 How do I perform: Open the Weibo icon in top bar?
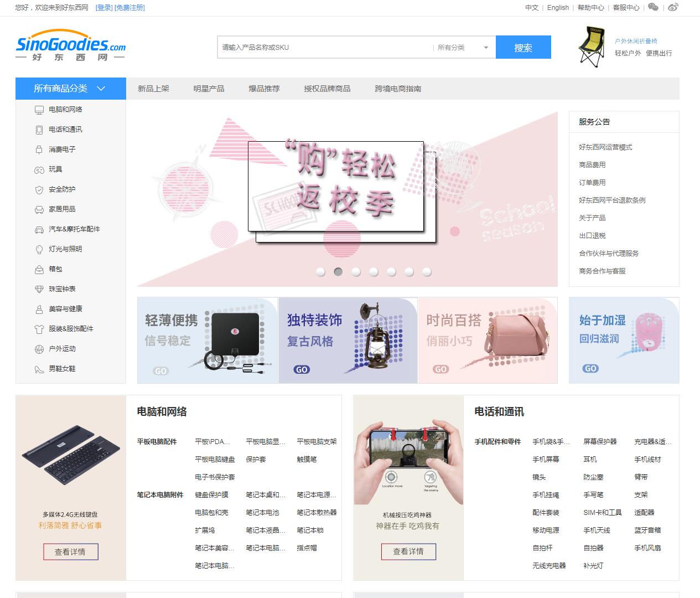tap(673, 7)
